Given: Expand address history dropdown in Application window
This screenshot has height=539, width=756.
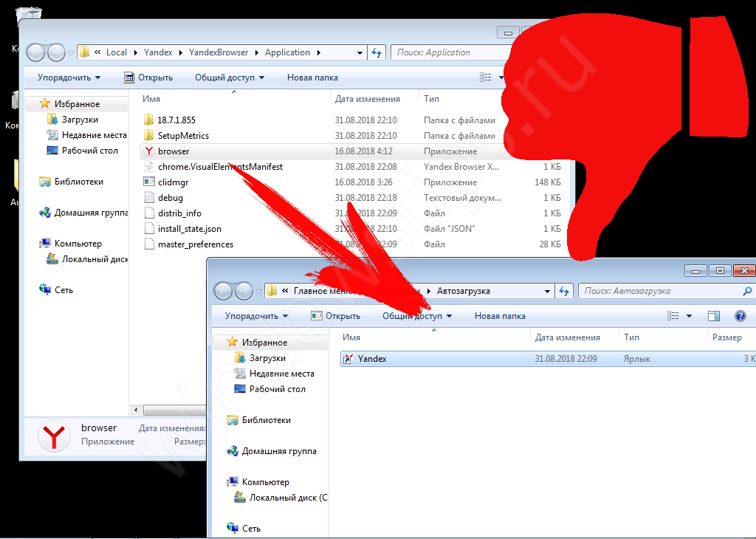Looking at the screenshot, I should [360, 53].
